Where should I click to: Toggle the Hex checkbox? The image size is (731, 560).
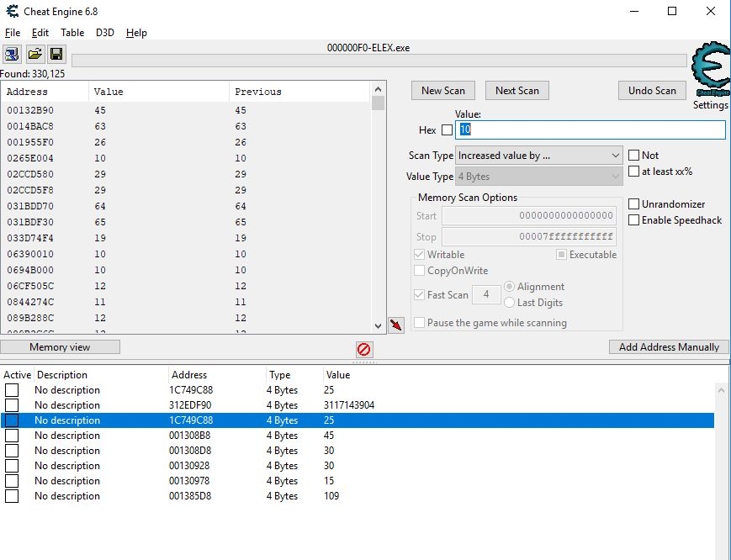tap(447, 130)
